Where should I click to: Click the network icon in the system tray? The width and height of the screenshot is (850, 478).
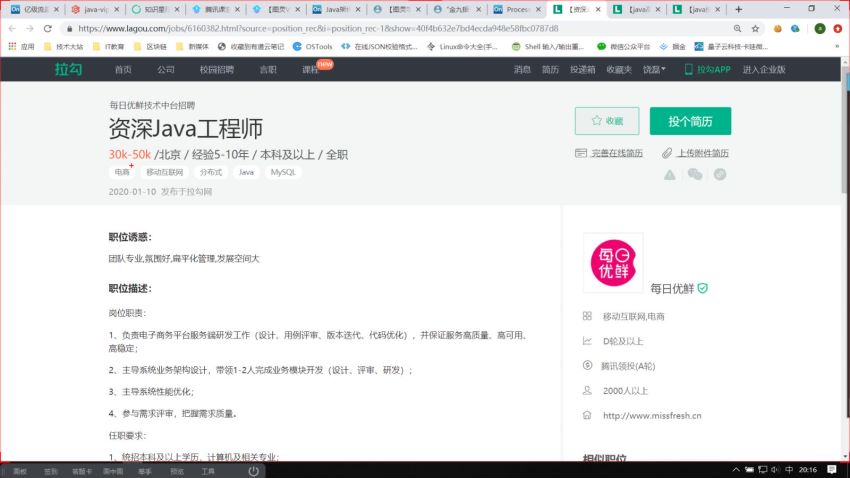(762, 469)
